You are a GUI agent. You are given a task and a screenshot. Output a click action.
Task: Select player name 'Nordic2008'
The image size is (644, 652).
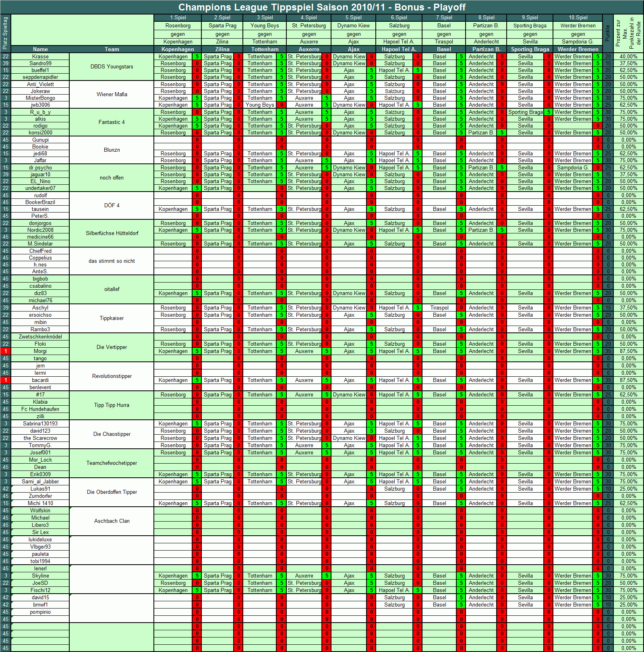click(40, 230)
